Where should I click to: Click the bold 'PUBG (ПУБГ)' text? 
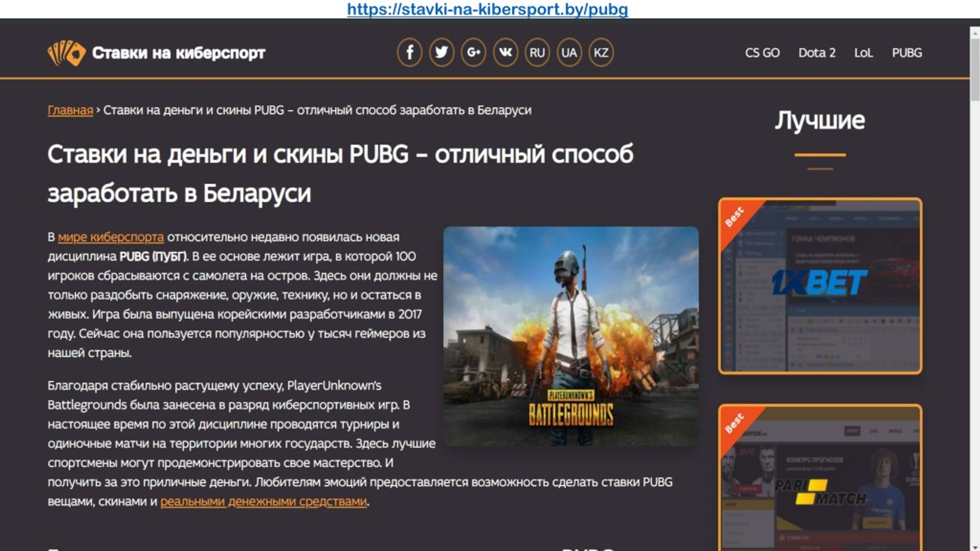[x=154, y=256]
